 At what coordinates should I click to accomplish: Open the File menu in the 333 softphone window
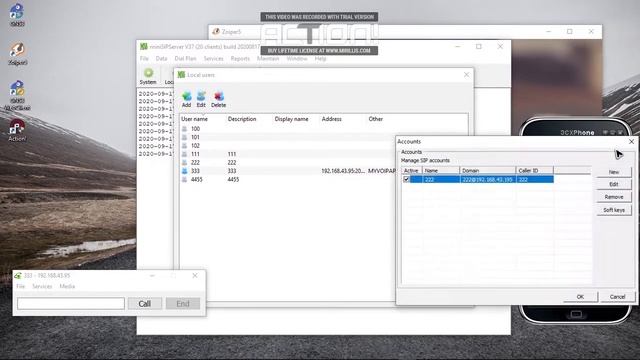[x=21, y=287]
